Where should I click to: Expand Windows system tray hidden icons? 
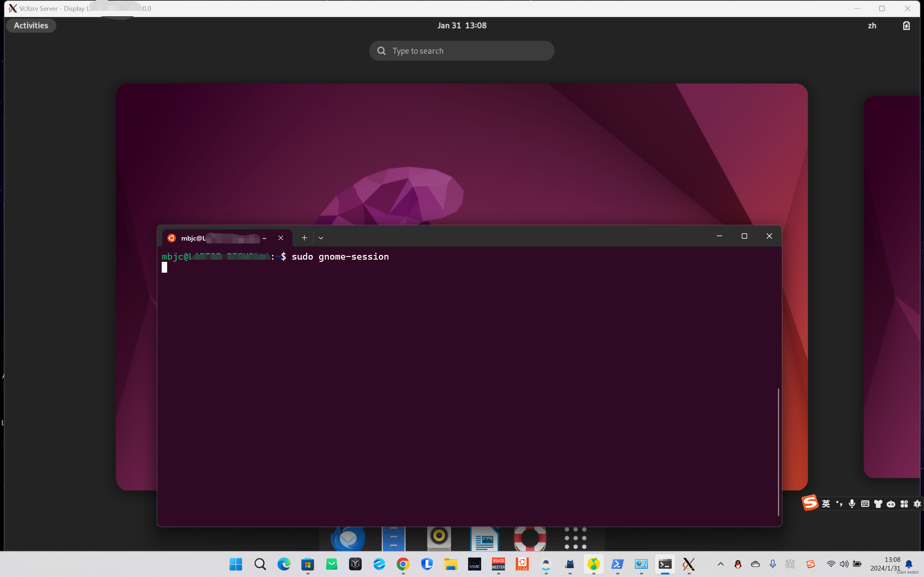[720, 564]
